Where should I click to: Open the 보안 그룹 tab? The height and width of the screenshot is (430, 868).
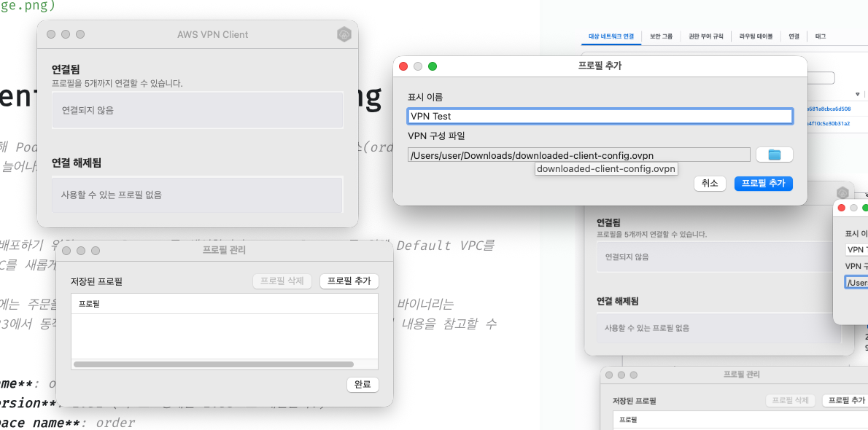661,36
